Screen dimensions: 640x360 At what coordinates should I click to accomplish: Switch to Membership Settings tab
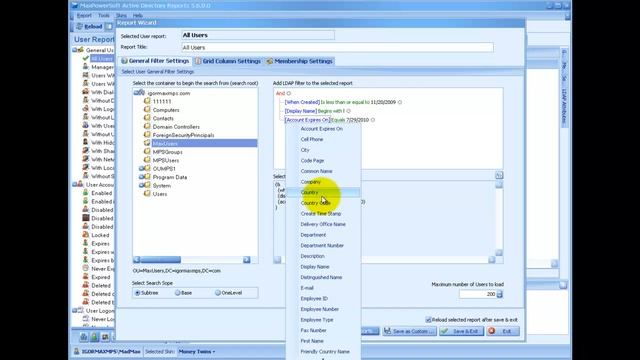coord(300,61)
